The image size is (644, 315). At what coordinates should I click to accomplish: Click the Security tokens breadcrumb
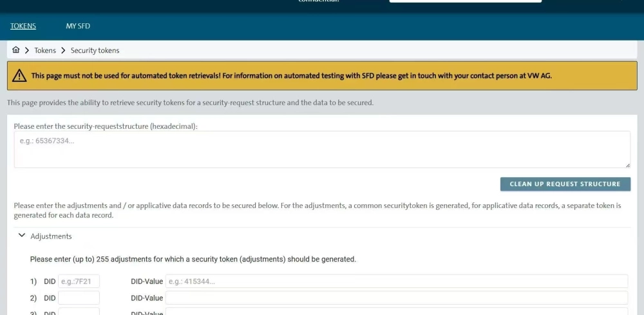pos(95,50)
